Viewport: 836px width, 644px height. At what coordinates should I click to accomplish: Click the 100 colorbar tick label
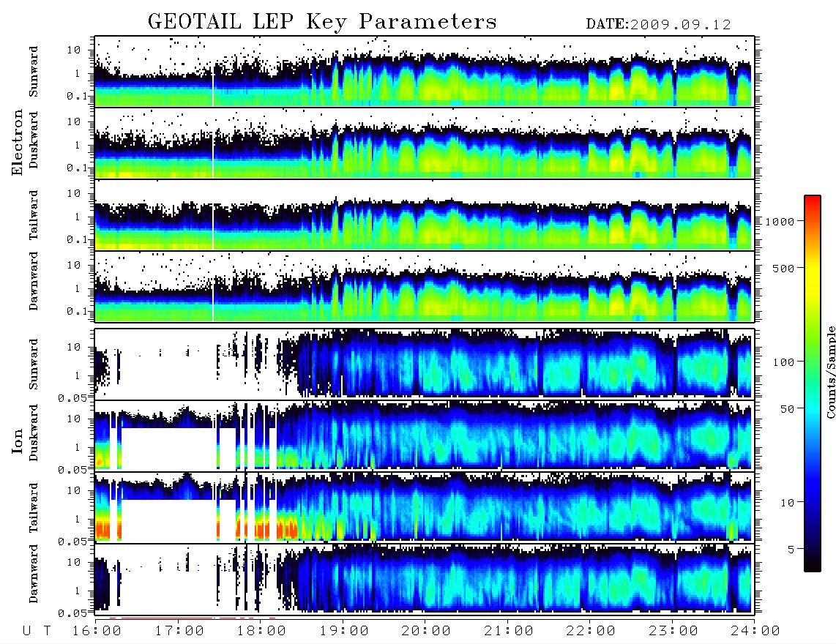click(783, 362)
